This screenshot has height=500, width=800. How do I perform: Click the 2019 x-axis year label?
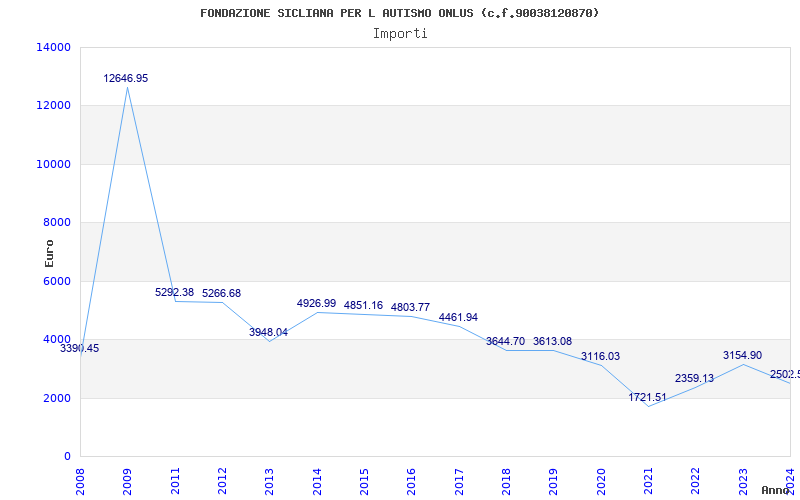(x=553, y=481)
